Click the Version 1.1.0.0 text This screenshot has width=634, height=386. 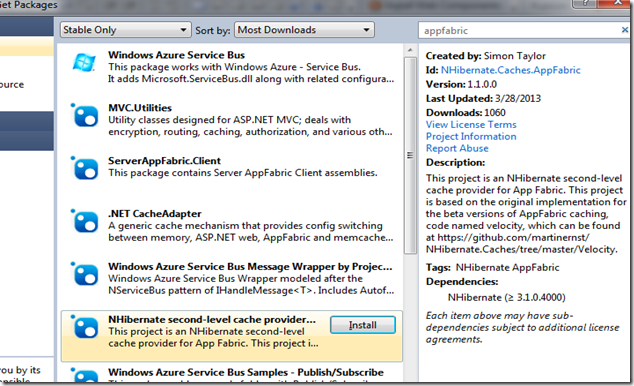point(461,84)
